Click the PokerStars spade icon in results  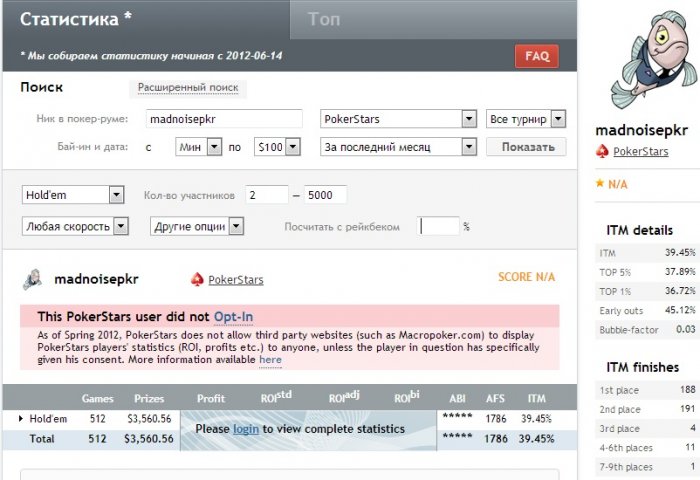(x=197, y=280)
